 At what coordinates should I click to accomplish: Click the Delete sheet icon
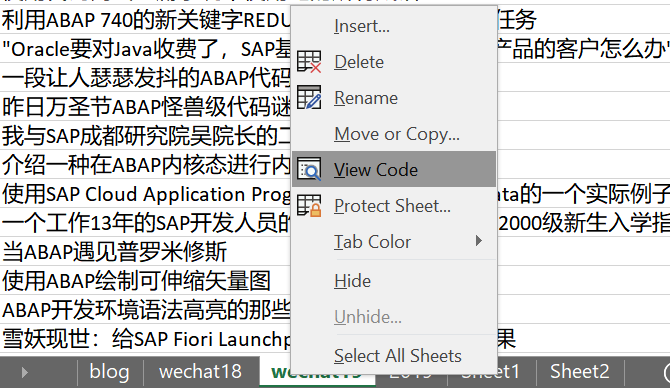coord(309,62)
